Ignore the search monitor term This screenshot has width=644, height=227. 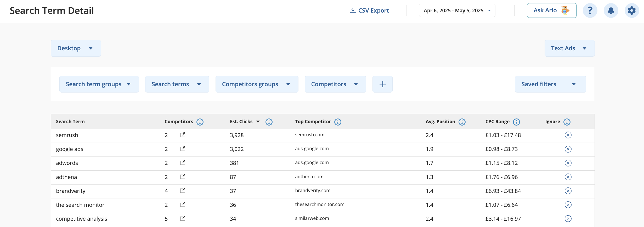coord(568,205)
